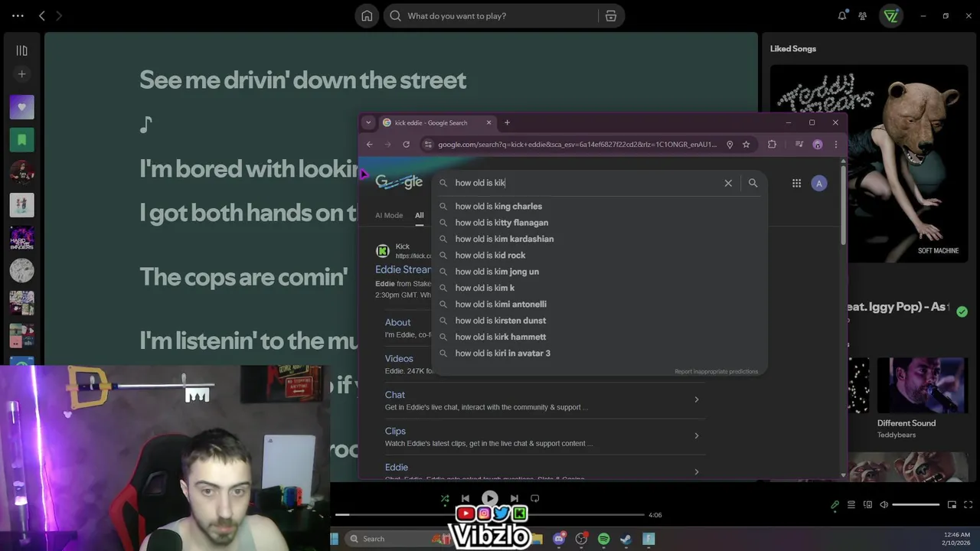This screenshot has height=551, width=980.
Task: Open the Chrome extensions puzzle icon
Action: tap(772, 144)
